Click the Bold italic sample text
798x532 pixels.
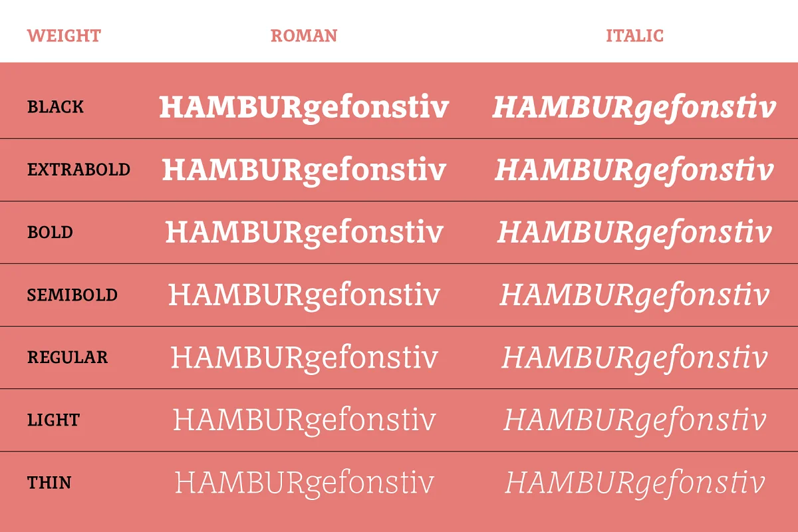click(634, 233)
